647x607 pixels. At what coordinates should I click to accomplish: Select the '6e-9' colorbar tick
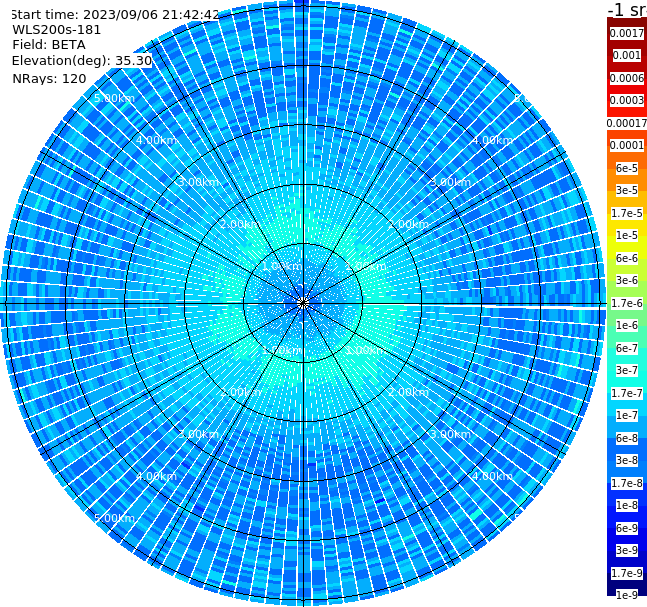(627, 528)
